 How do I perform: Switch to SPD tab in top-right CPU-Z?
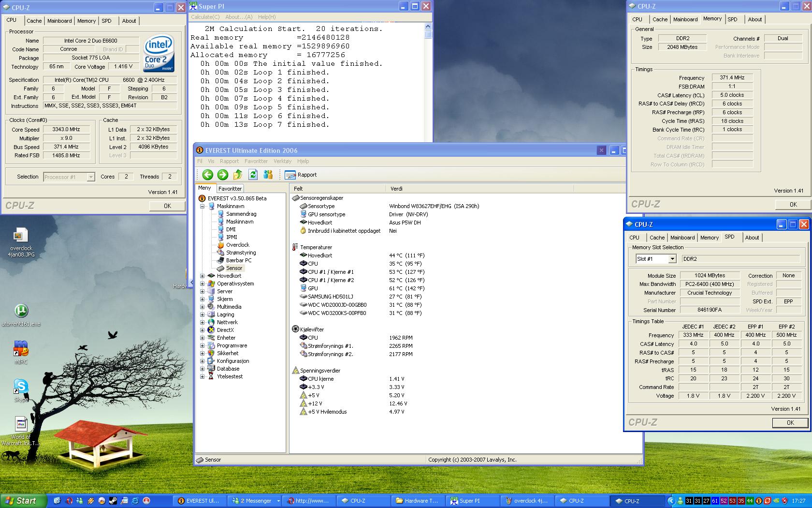pyautogui.click(x=733, y=19)
